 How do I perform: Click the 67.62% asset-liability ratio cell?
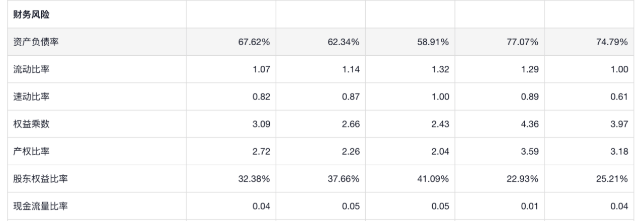[x=254, y=42]
